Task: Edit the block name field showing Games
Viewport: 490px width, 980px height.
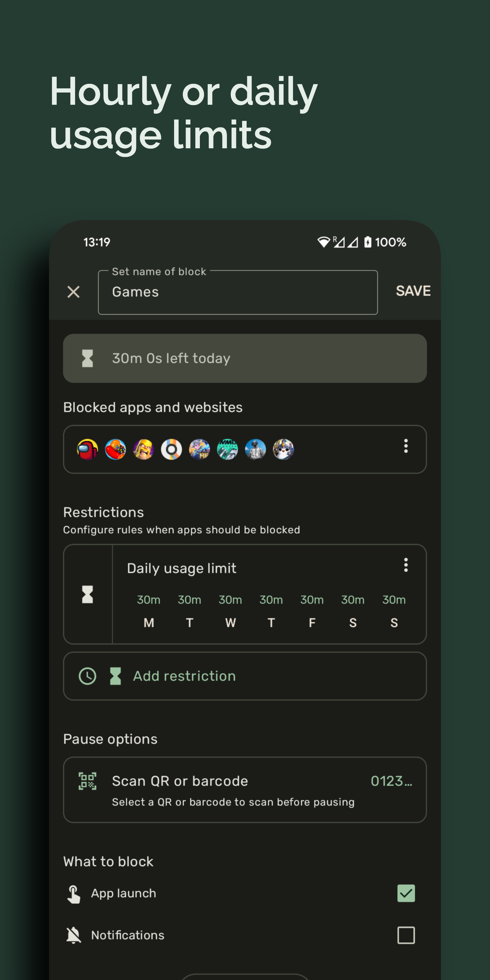Action: 238,292
